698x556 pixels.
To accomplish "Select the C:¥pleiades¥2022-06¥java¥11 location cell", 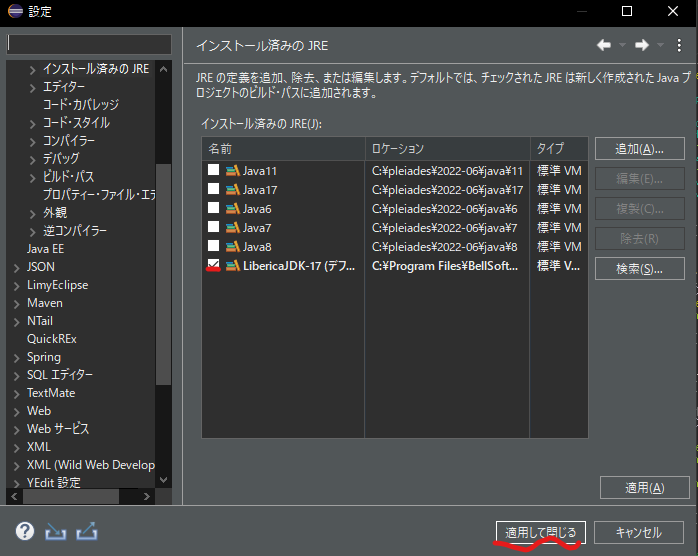I will 447,170.
